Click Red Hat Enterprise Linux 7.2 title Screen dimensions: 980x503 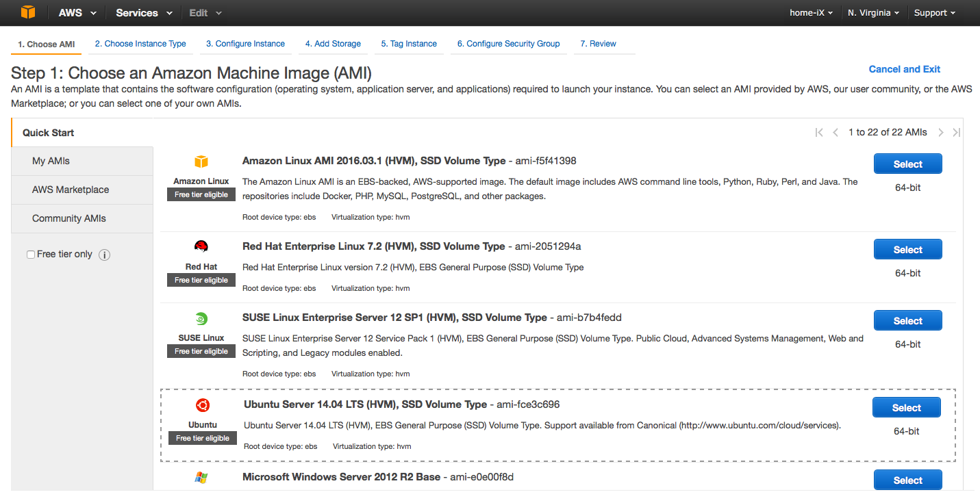(x=374, y=246)
